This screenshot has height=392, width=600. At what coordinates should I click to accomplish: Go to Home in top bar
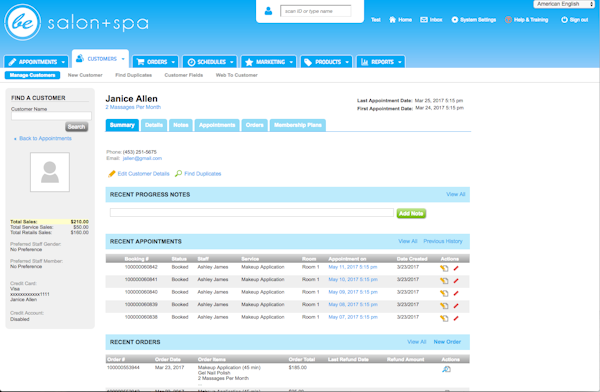pyautogui.click(x=400, y=20)
